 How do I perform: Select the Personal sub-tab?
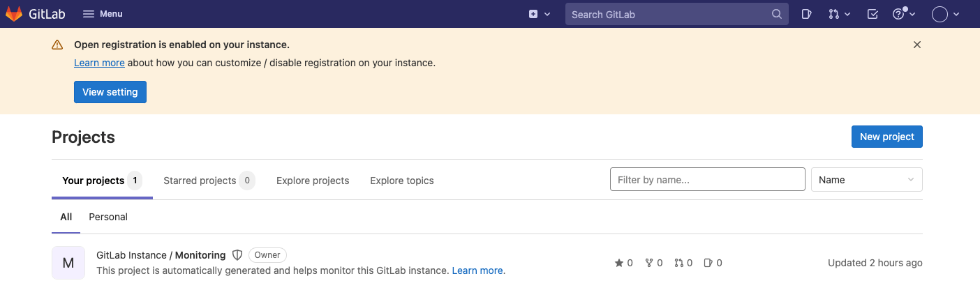point(108,217)
